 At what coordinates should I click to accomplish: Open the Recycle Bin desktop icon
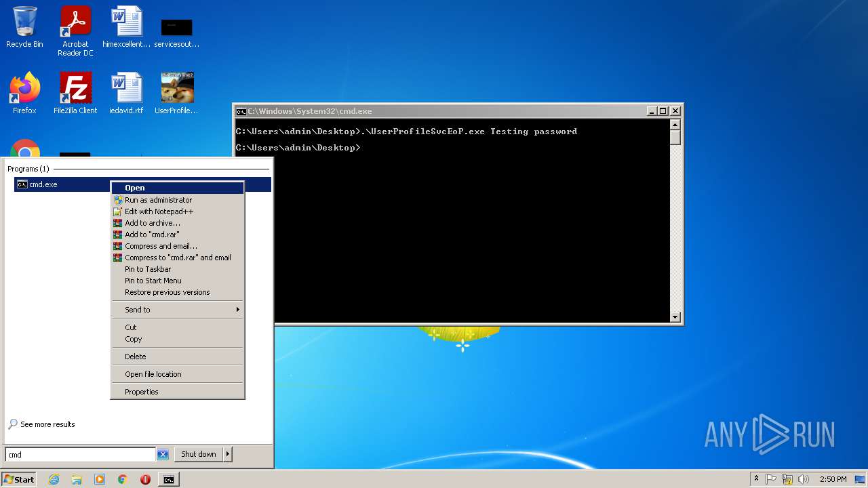pos(24,27)
